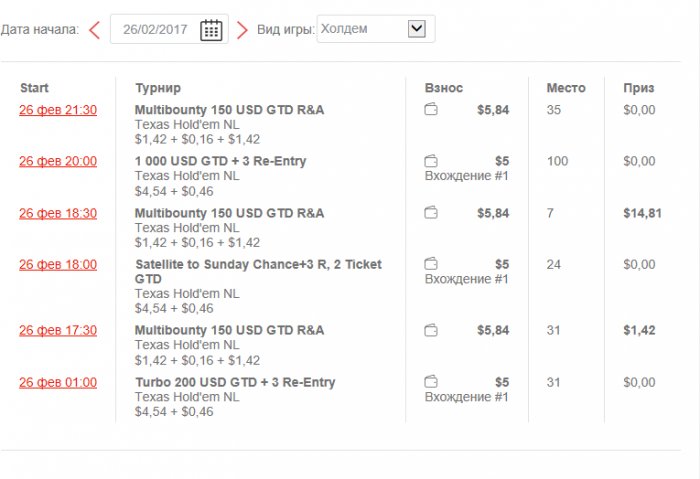Click wallet icon for 21:30 Multibounty buy-in
Image resolution: width=700 pixels, height=479 pixels.
[431, 110]
